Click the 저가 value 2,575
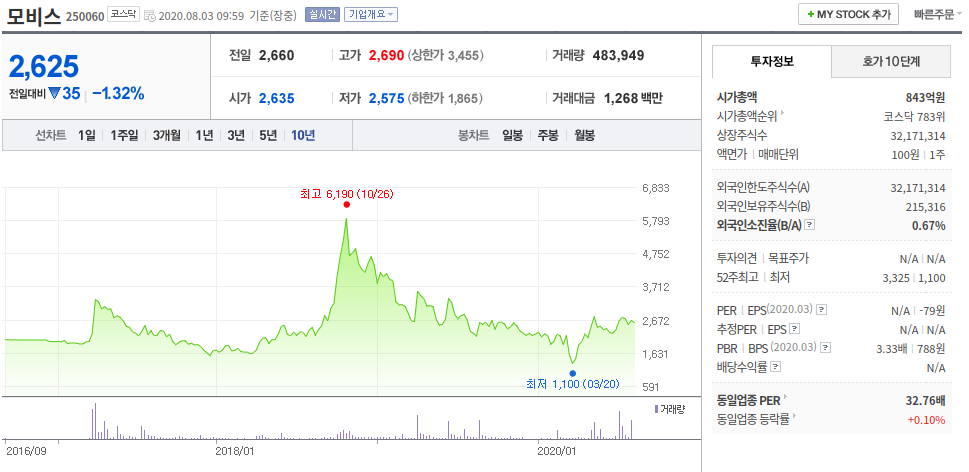 tap(386, 98)
